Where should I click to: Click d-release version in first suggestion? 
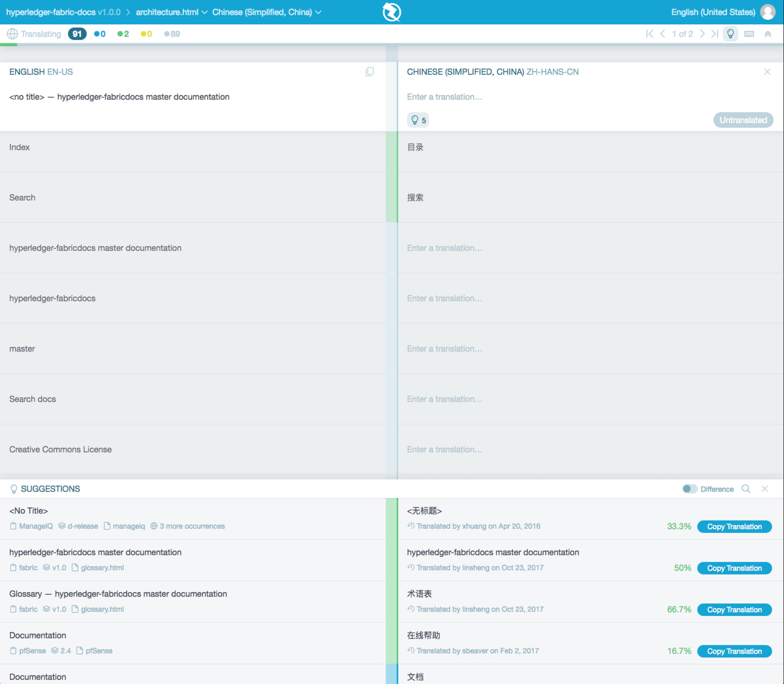[78, 526]
